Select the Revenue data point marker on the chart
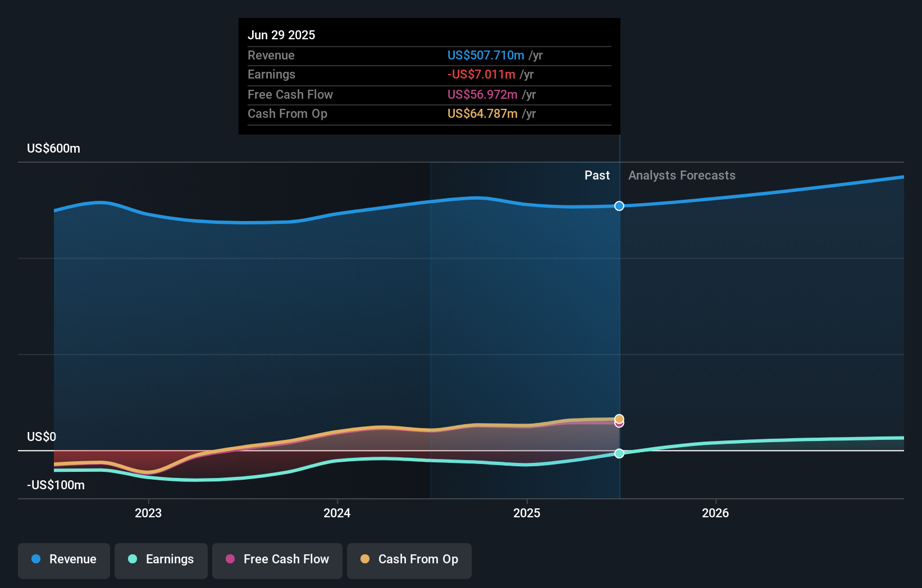Screen dimensions: 922x588 coord(619,206)
